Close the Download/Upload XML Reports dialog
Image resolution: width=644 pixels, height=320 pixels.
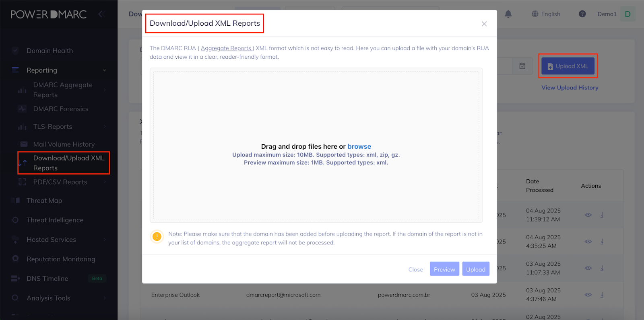coord(484,24)
